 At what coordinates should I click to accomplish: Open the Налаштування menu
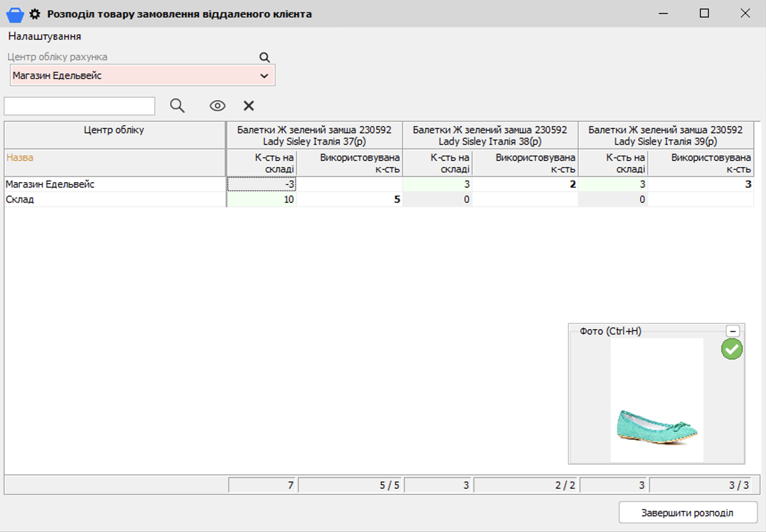click(45, 37)
